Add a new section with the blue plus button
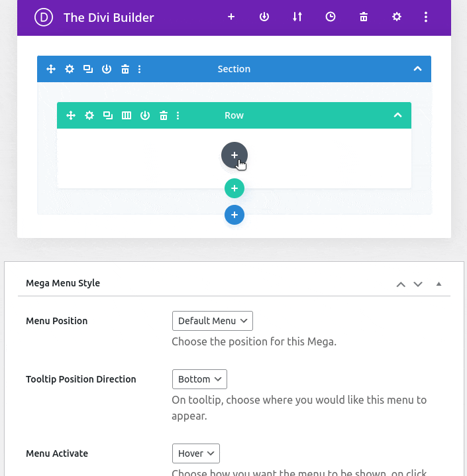 tap(234, 215)
